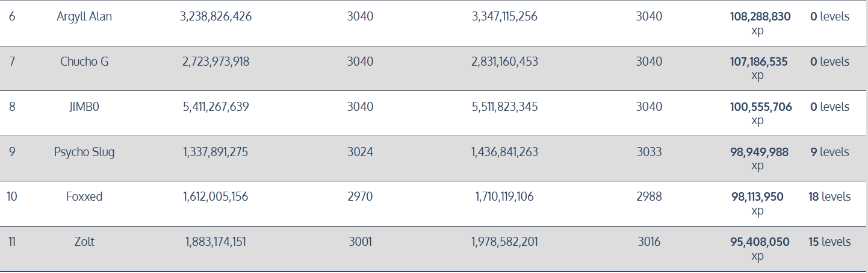Click Psycho Slug's 9 levels gained cell

tap(829, 152)
